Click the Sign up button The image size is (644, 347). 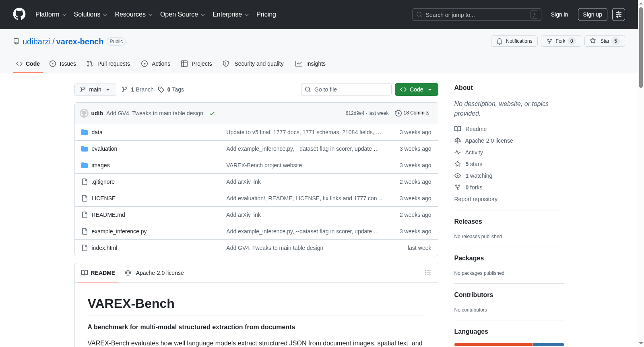point(592,15)
